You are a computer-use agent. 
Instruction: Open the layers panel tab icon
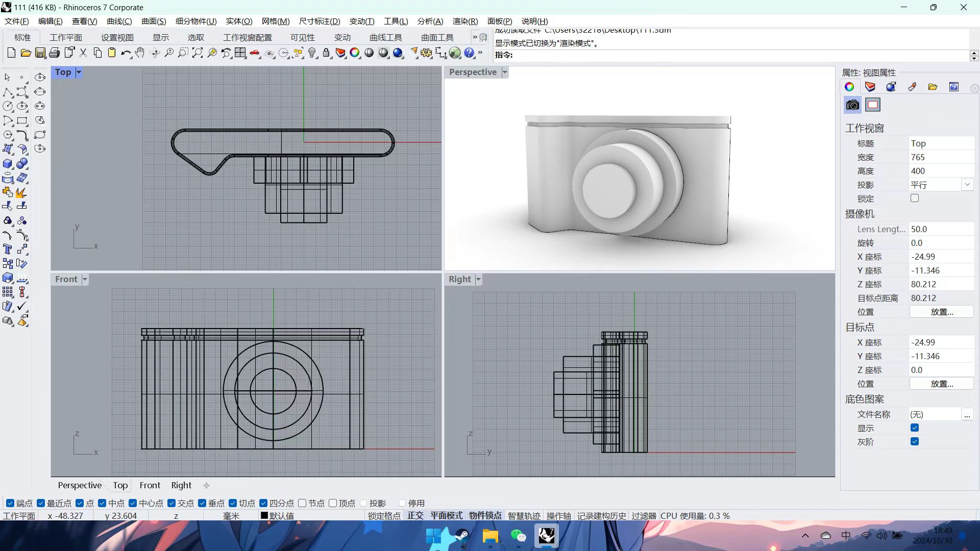pos(870,87)
